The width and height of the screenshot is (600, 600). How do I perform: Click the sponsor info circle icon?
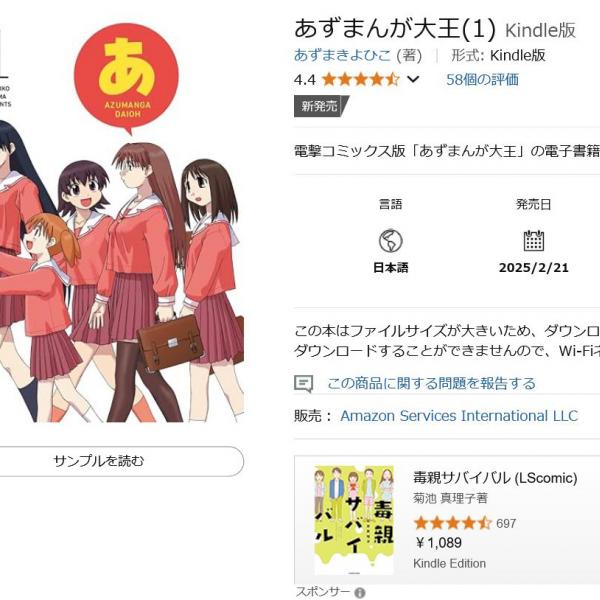point(360,593)
